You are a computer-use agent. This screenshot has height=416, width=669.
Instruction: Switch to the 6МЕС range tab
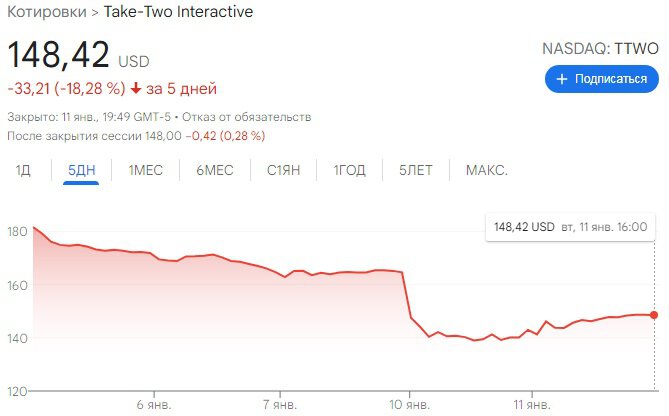[x=215, y=170]
